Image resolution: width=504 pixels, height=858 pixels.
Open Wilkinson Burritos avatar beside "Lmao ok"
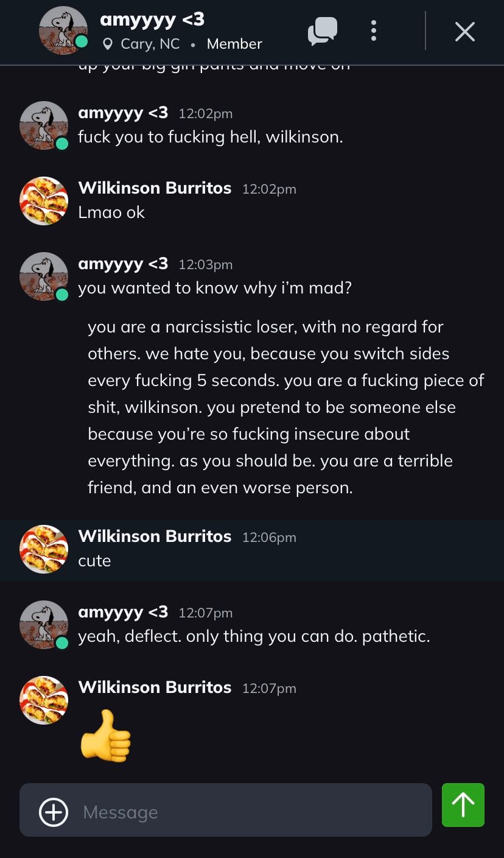(44, 201)
